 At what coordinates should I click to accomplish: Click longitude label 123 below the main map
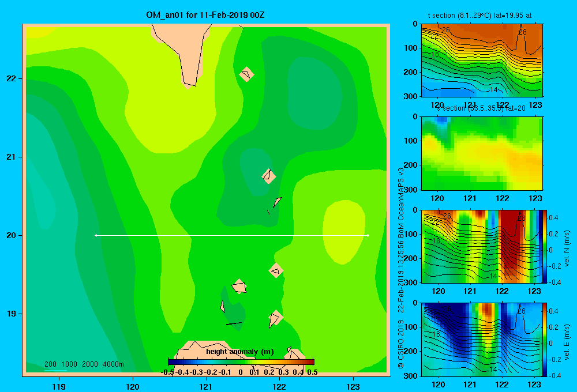[x=353, y=386]
